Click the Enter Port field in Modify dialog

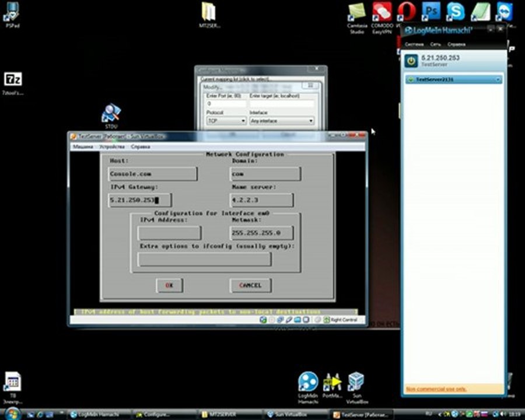pyautogui.click(x=226, y=104)
